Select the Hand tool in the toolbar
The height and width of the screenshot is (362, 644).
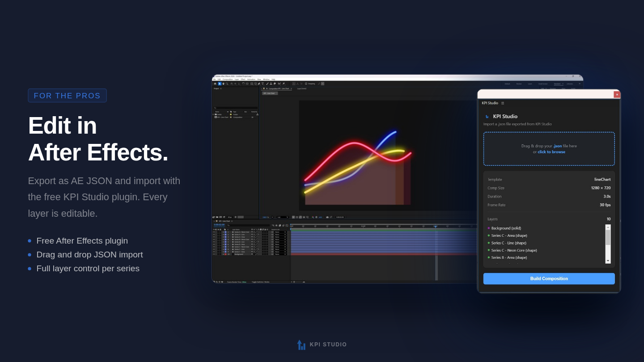(223, 84)
